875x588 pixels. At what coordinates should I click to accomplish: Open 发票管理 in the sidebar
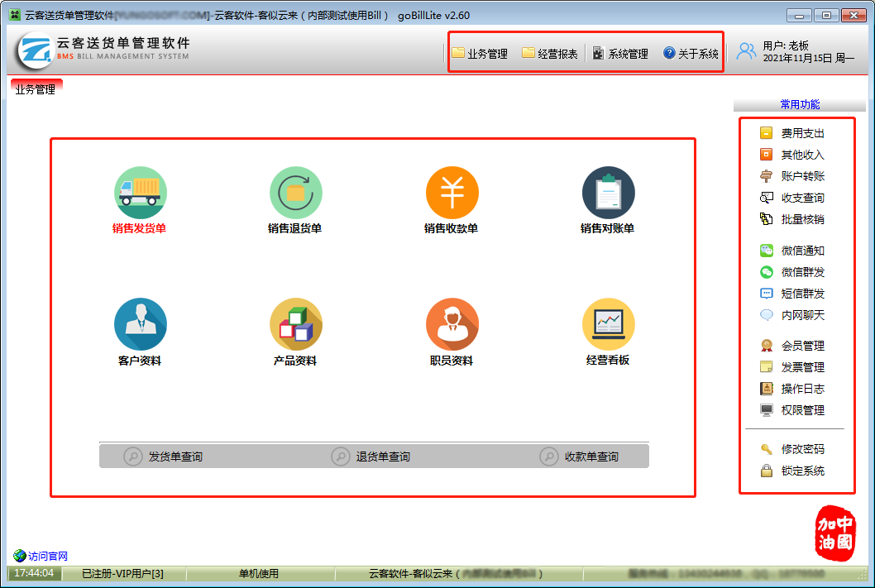[x=791, y=367]
